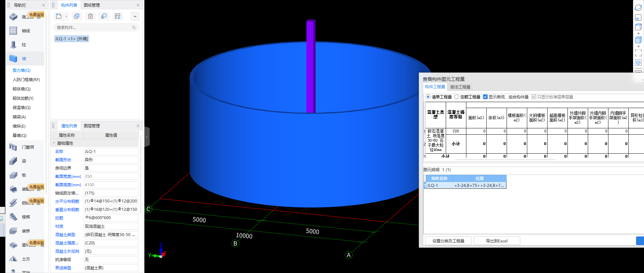644x273 pixels.
Task: Expand the 钢结构 category
Action: click(25, 203)
